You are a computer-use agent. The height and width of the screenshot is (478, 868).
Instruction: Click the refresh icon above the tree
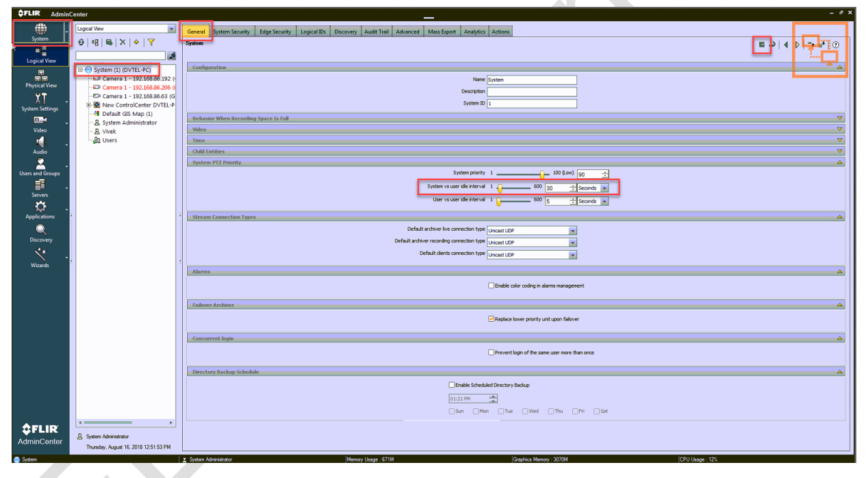pyautogui.click(x=81, y=42)
